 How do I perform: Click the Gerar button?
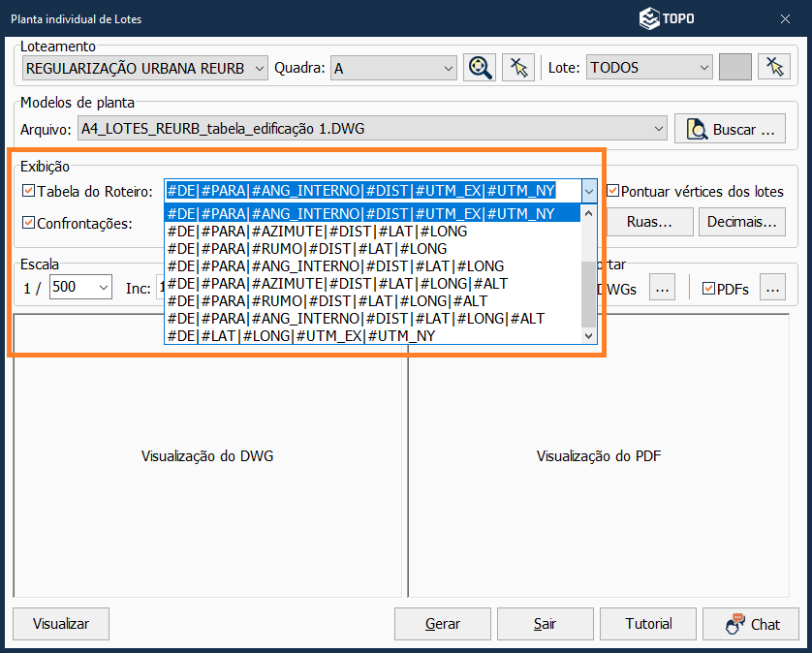pos(443,624)
